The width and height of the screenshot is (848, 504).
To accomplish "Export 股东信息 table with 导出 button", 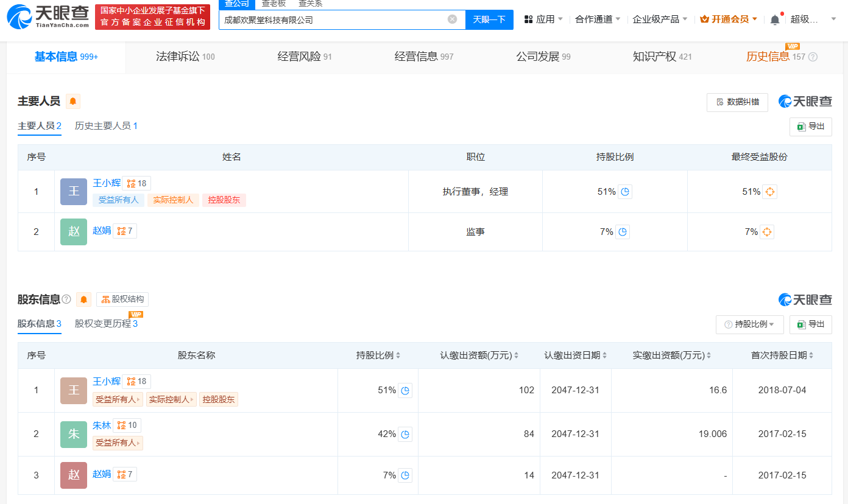I will pos(810,324).
